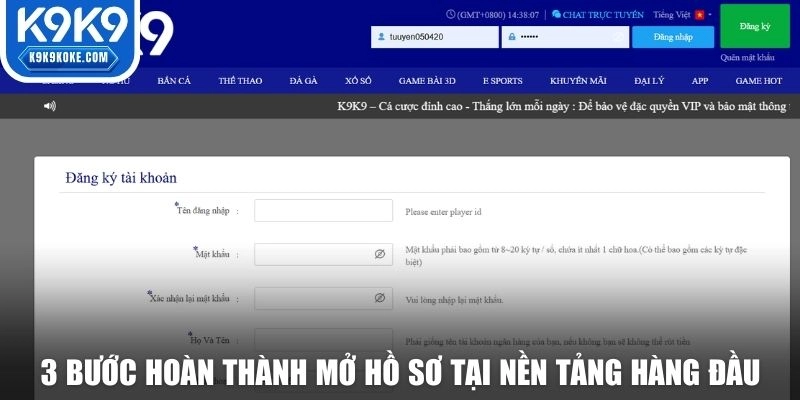Focus the Mật khẩu registration input
The height and width of the screenshot is (400, 800).
323,254
